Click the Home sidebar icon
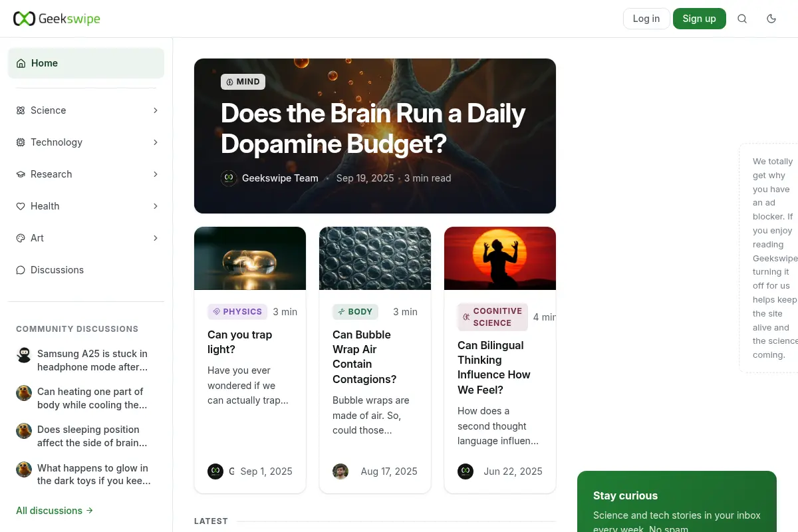Screen dimensions: 798x532 tap(21, 63)
